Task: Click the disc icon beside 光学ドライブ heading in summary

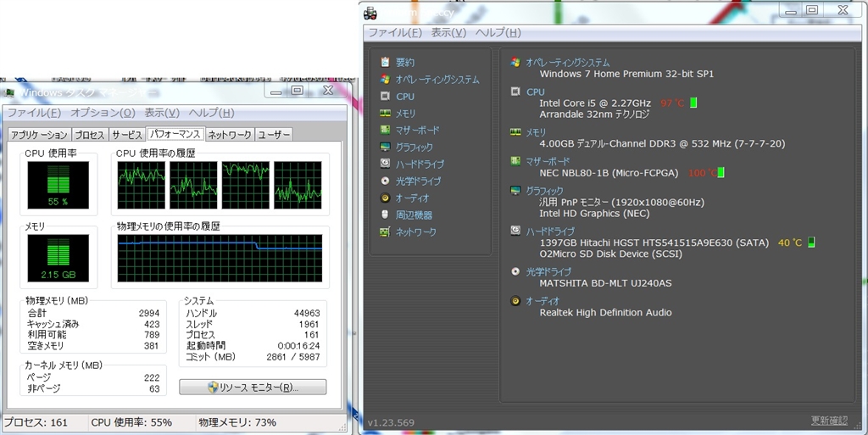Action: coord(515,271)
